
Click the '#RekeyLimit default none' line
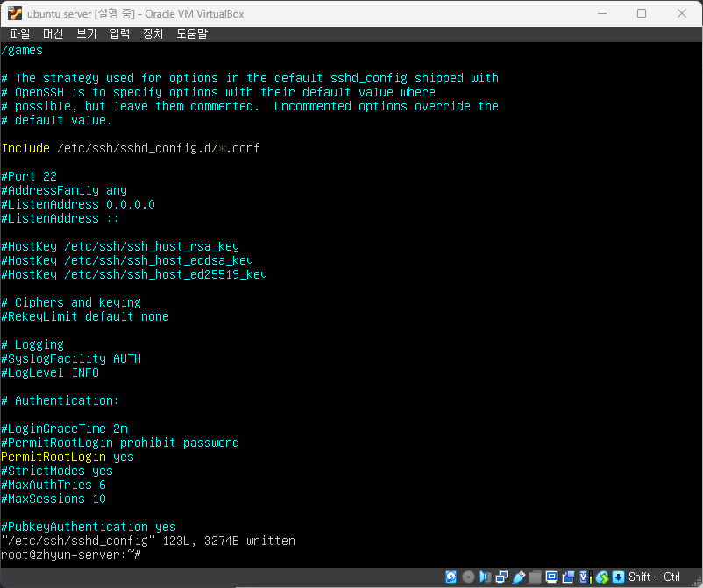(x=85, y=316)
